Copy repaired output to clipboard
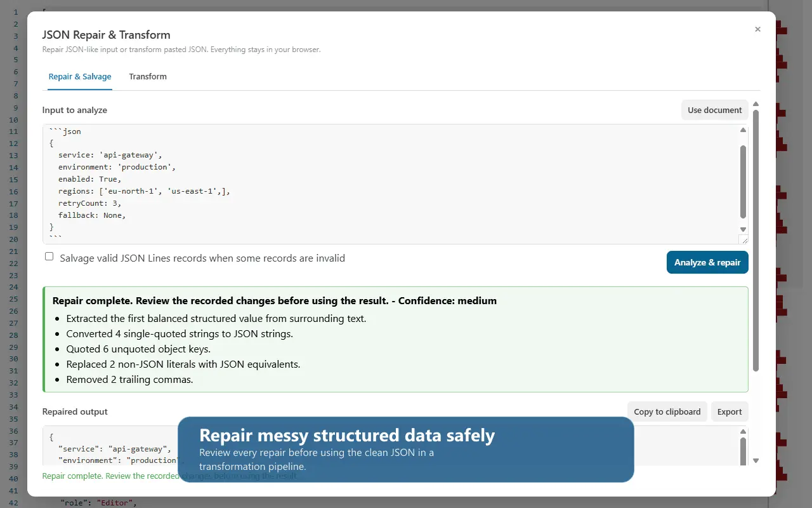The width and height of the screenshot is (812, 508). [667, 411]
